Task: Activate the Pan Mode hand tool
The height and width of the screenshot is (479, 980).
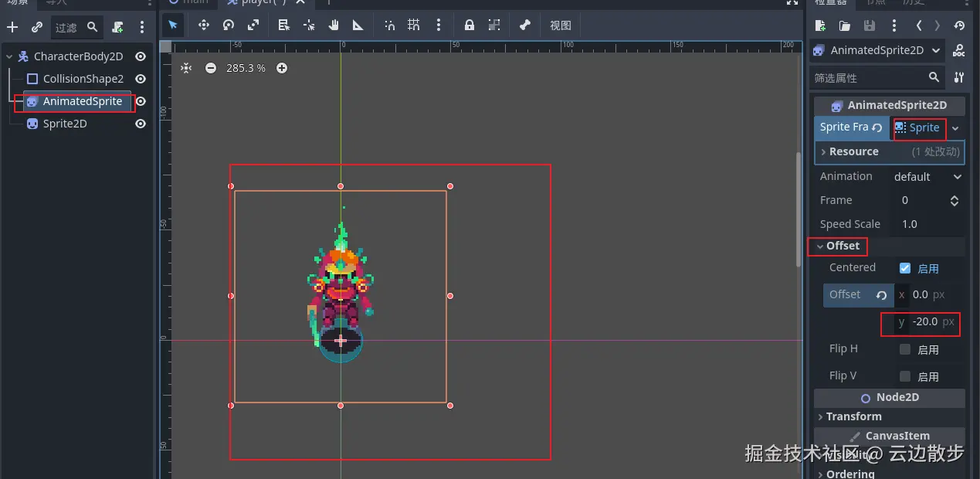Action: tap(334, 25)
